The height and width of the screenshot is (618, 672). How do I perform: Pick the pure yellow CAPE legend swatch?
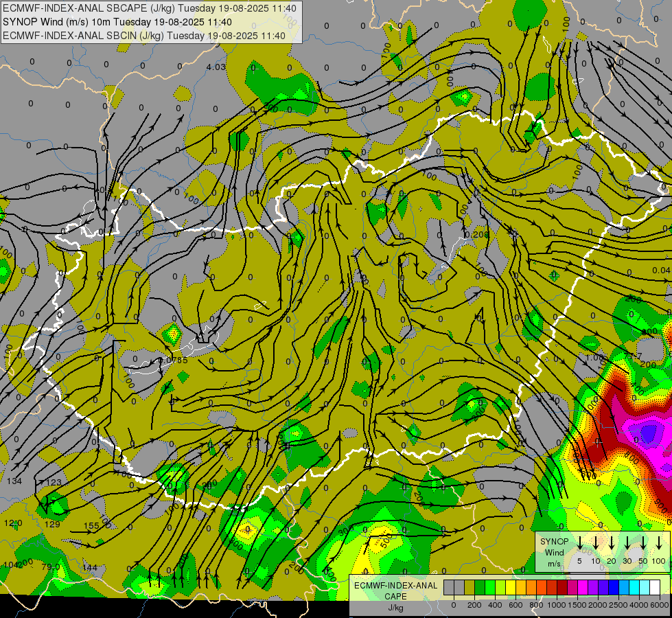[511, 587]
